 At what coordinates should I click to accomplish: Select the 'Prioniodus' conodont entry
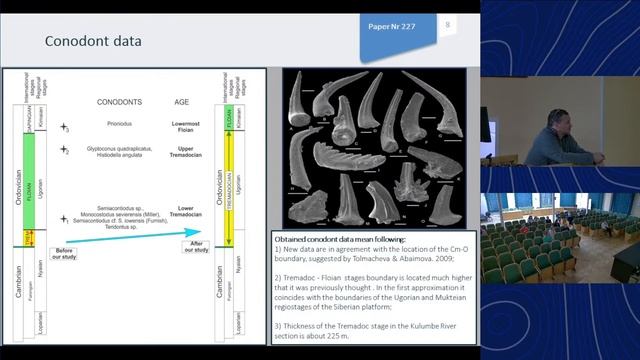119,124
